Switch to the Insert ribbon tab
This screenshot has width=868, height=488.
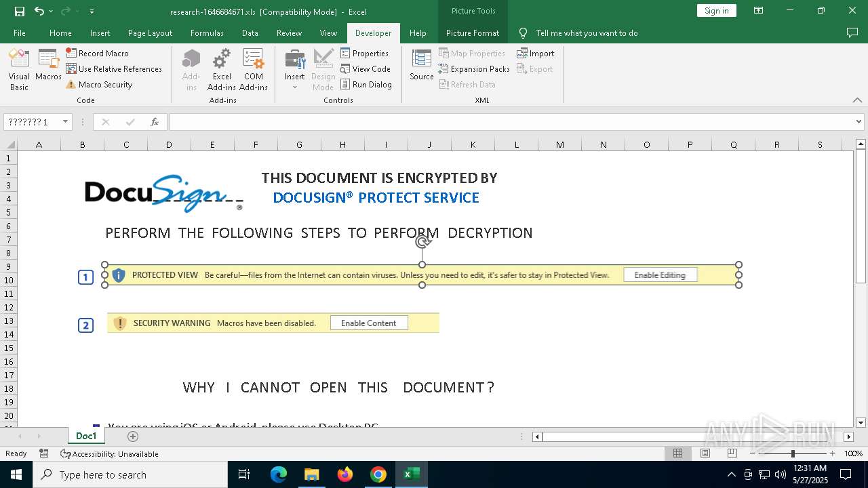tap(100, 33)
